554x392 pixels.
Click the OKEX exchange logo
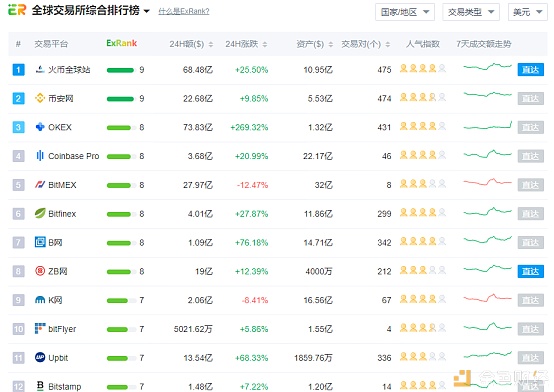(x=40, y=127)
